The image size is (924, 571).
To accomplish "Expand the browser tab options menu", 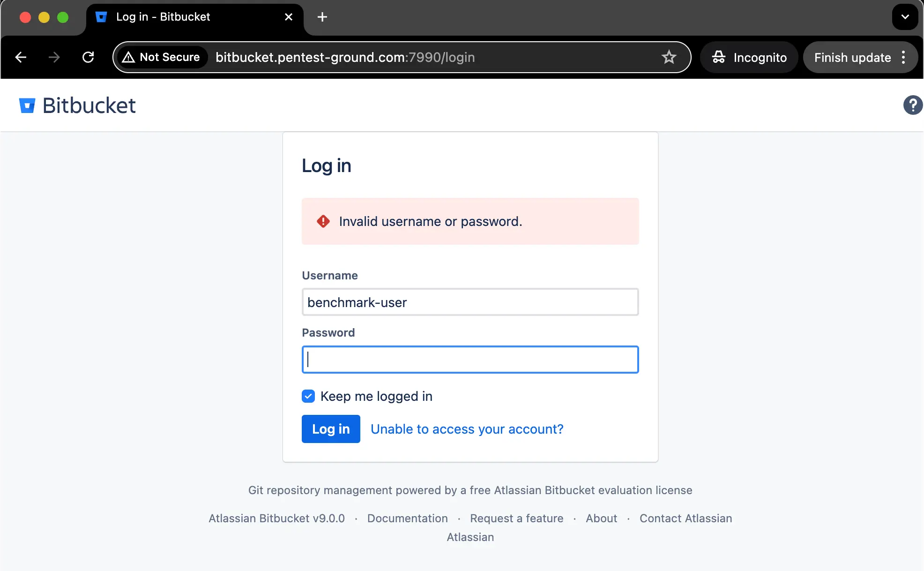I will click(x=905, y=16).
